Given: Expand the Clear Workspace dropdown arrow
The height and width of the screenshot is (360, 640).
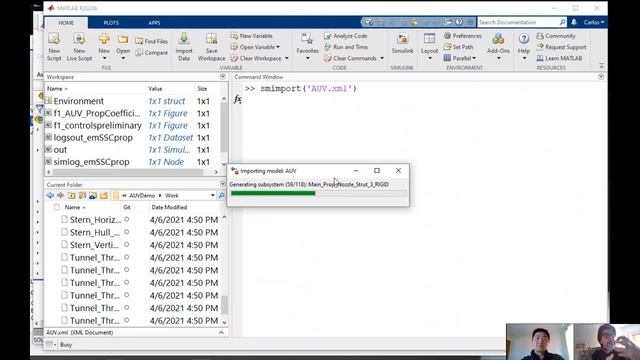Looking at the screenshot, I should point(287,58).
